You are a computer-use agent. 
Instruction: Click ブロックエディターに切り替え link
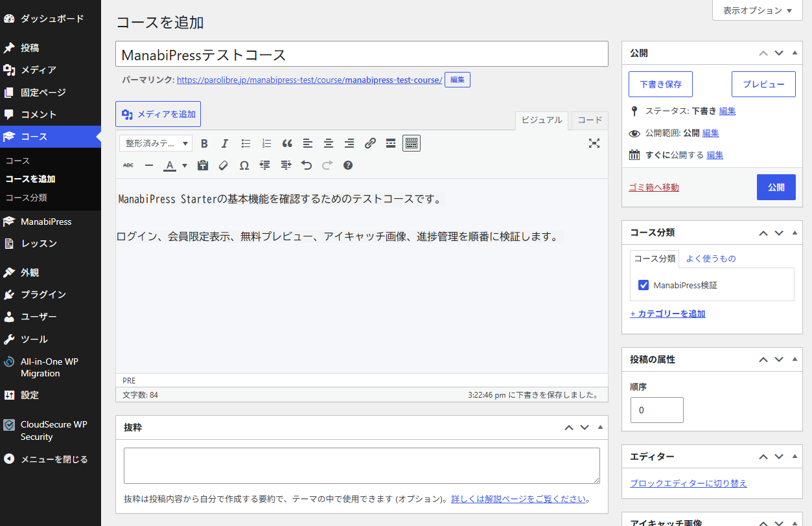pos(688,483)
